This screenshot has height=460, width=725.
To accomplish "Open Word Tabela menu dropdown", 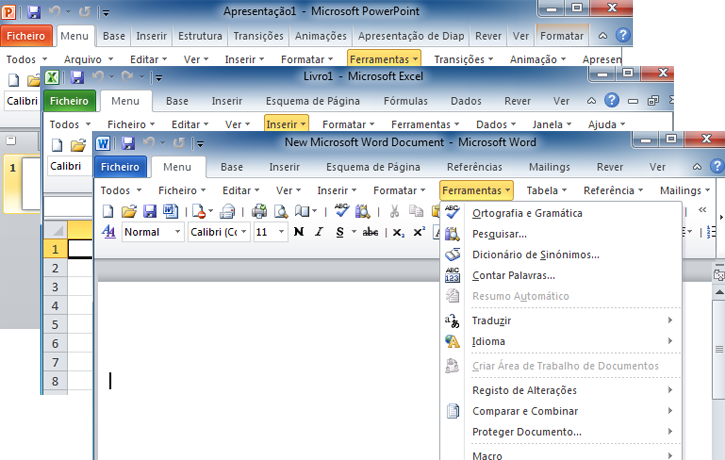I will click(547, 190).
